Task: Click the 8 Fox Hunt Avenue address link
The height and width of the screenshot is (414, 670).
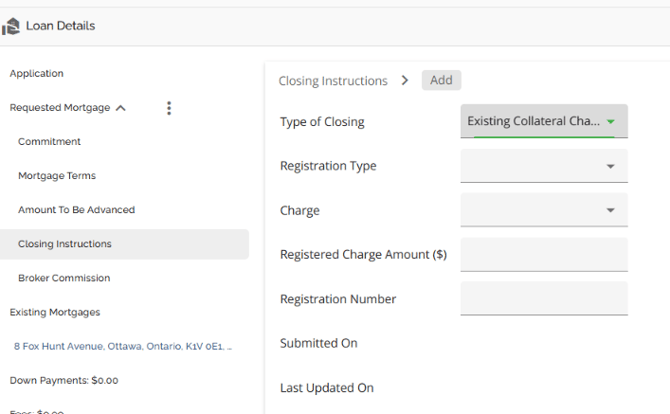Action: coord(122,346)
